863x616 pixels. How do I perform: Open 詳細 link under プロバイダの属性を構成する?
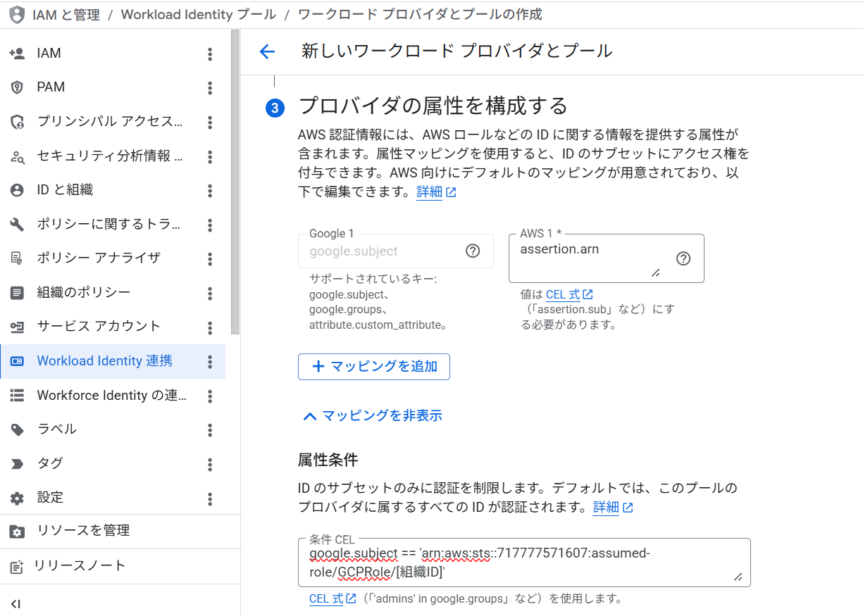coord(436,192)
